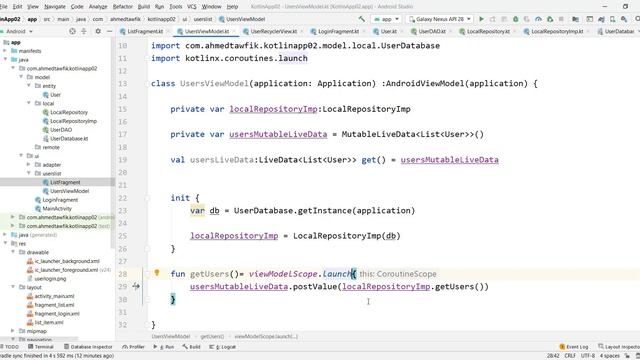Select UsersViewModel in the project tree
640x360 pixels.
click(x=66, y=191)
